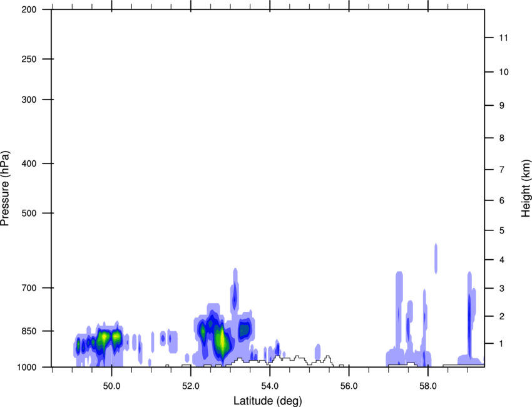Click the 'Latitude (deg)' axis title
The image size is (532, 407).
(x=267, y=401)
